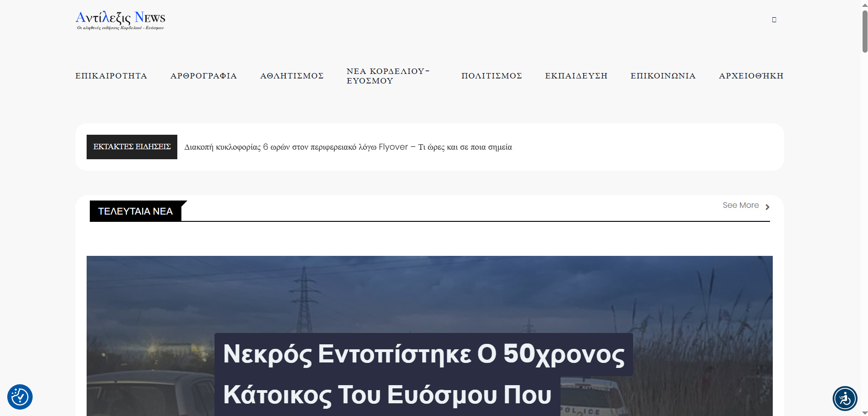Navigate to the ΠΟΛΙΤΙΣΜΟΣ section
This screenshot has height=416, width=868.
click(492, 76)
